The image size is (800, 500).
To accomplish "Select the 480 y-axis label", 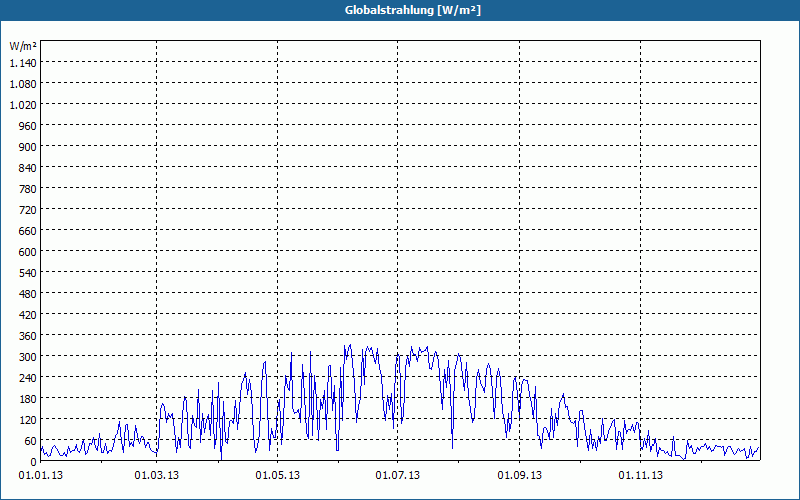I will [x=28, y=294].
